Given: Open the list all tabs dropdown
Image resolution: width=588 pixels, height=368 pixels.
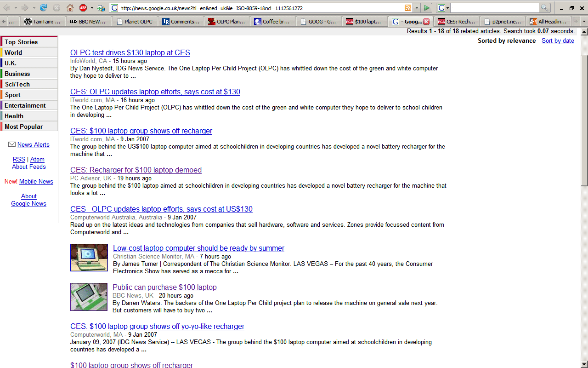Looking at the screenshot, I should point(584,22).
